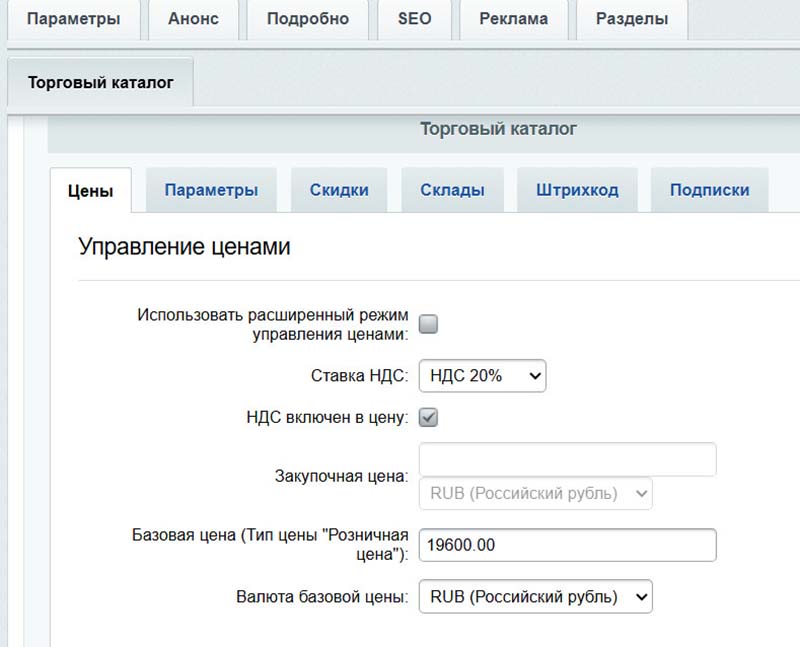
Task: Switch to the Скидки tab
Action: click(x=338, y=189)
